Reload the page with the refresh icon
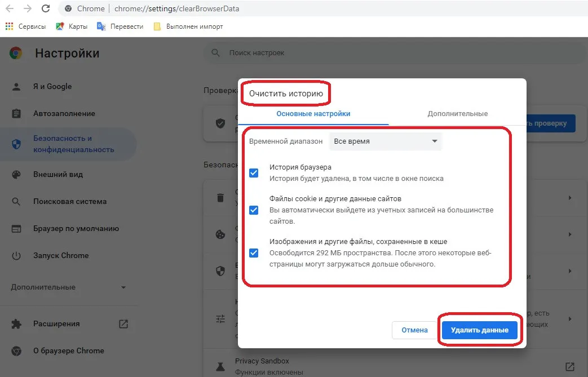 click(46, 8)
